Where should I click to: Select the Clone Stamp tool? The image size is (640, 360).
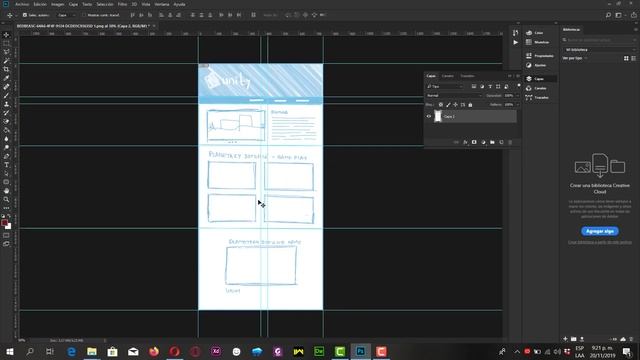pyautogui.click(x=6, y=104)
